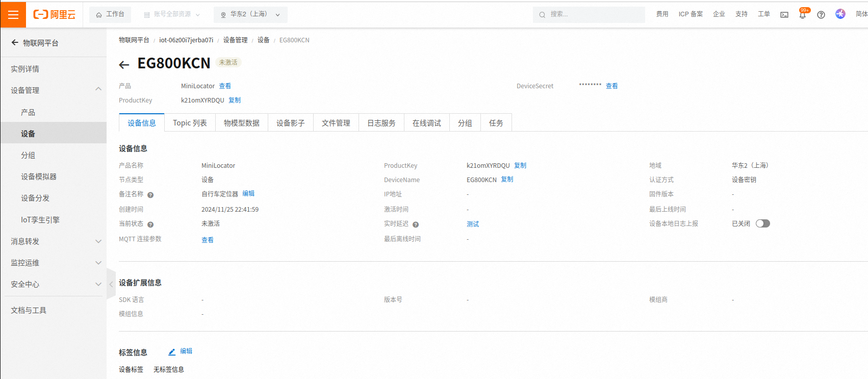Open the user avatar menu

[840, 14]
